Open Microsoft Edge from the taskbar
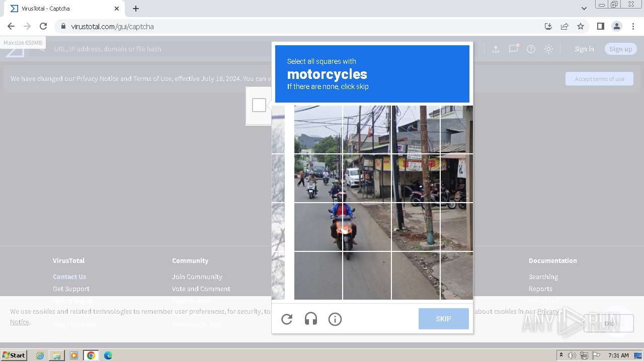The height and width of the screenshot is (362, 644). click(x=108, y=355)
